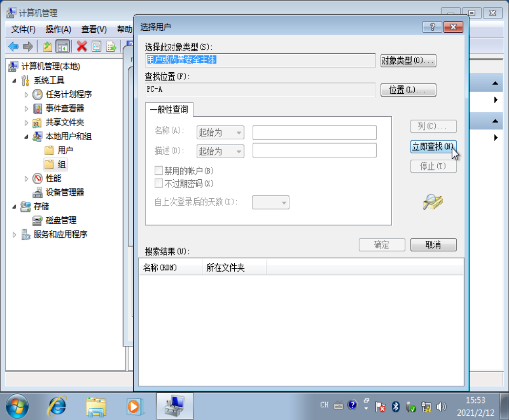Check the 不过期密码 checkbox

click(x=159, y=183)
